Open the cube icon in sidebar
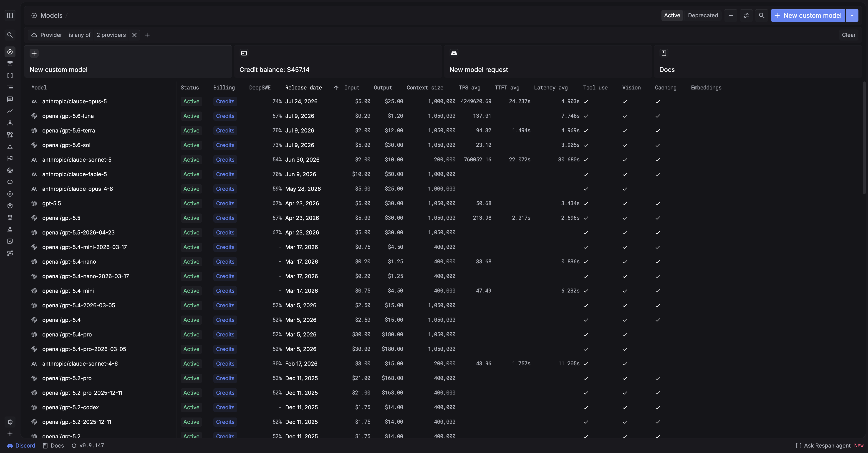This screenshot has width=868, height=453. 10,206
